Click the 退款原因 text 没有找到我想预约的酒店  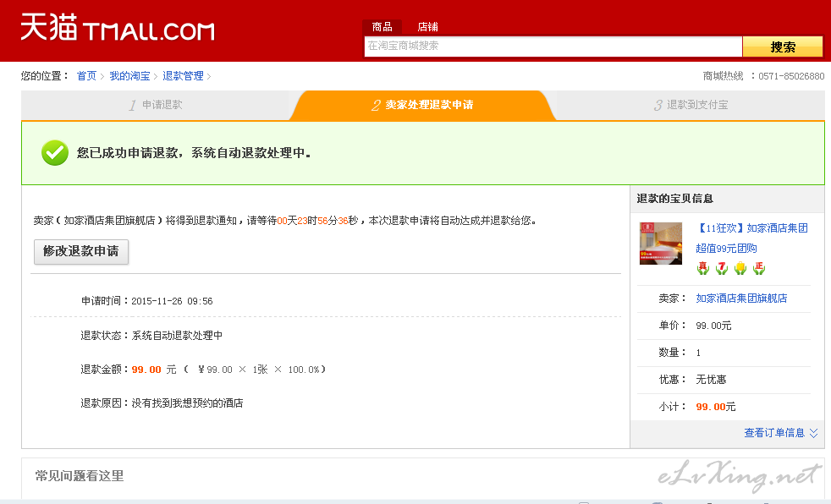tap(188, 403)
